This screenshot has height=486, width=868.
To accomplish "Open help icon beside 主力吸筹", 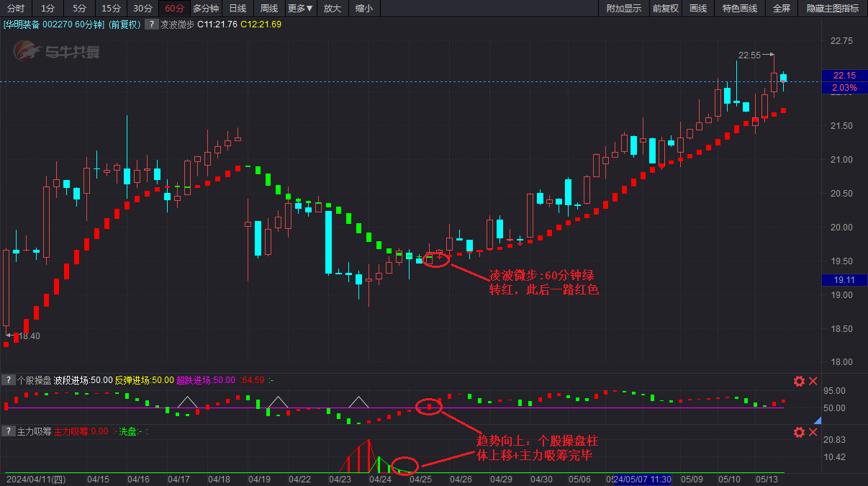I will click(8, 432).
